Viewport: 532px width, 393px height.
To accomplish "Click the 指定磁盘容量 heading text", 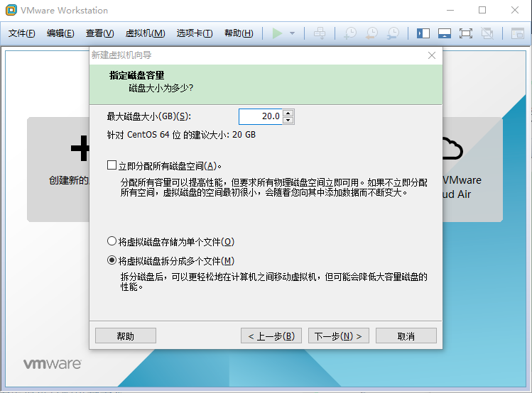I will click(137, 75).
